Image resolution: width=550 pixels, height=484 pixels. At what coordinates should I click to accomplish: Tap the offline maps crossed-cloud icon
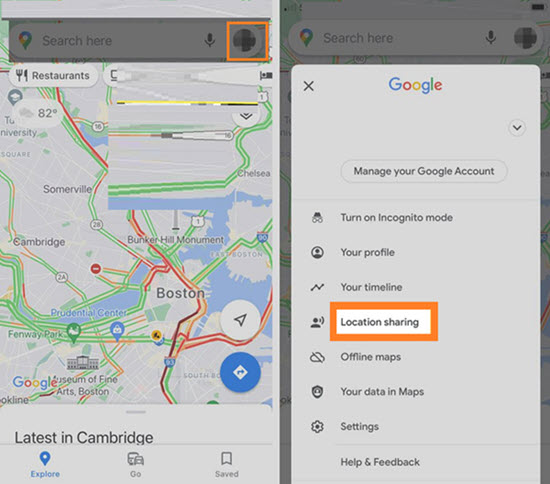(x=317, y=357)
